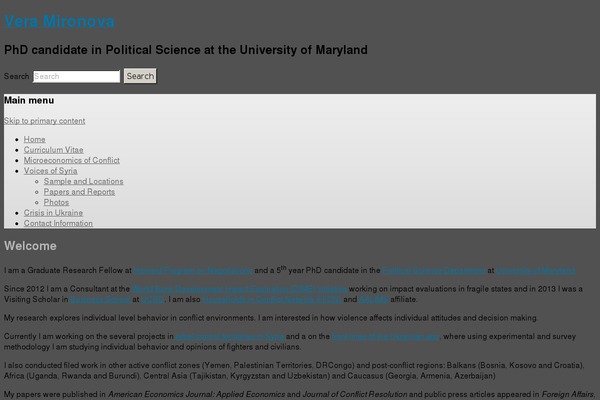Go to Contact Information page
Image resolution: width=600 pixels, height=400 pixels.
(58, 223)
